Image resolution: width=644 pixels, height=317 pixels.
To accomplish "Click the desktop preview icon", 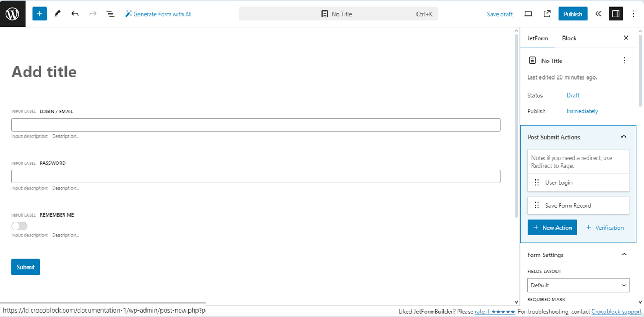I will coord(528,13).
